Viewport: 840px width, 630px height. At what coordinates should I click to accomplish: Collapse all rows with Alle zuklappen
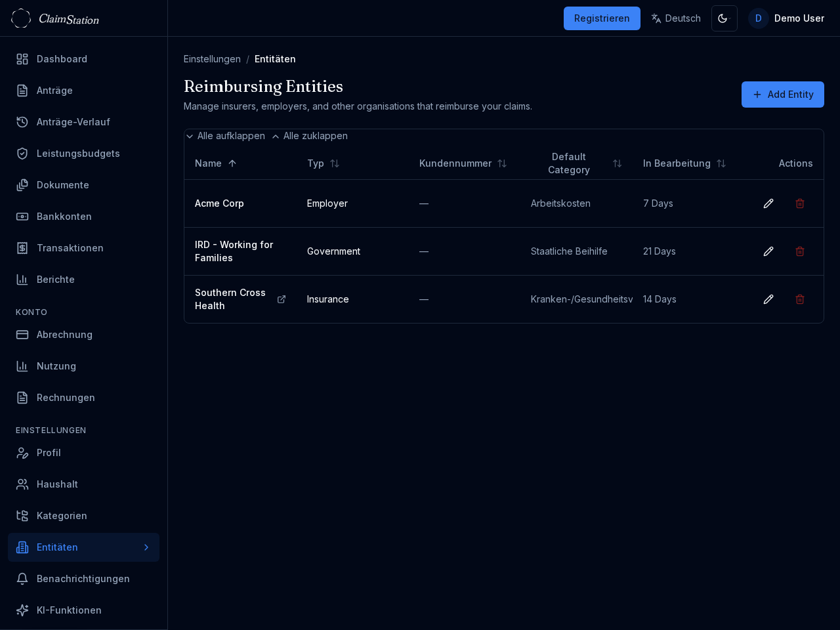(310, 136)
